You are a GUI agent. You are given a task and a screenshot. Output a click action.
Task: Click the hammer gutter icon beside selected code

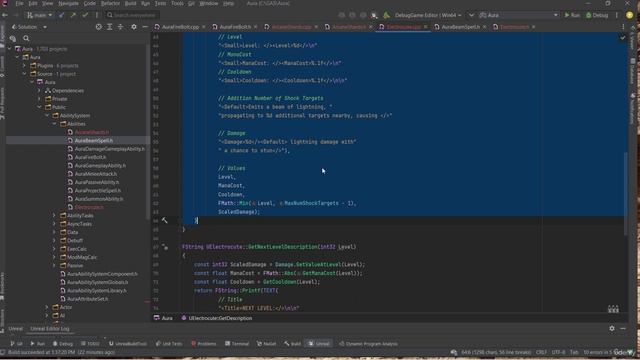(x=164, y=220)
